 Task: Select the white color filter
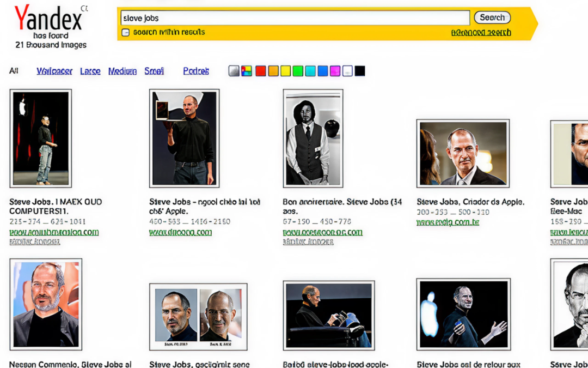347,71
